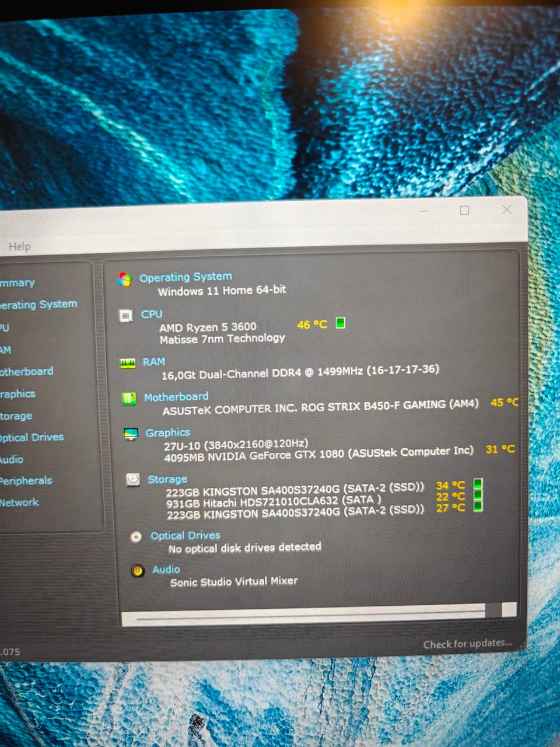Click 931GB Hitachi HDS721010CLA632 drive row
Screen dimensions: 560x747
coord(274,501)
